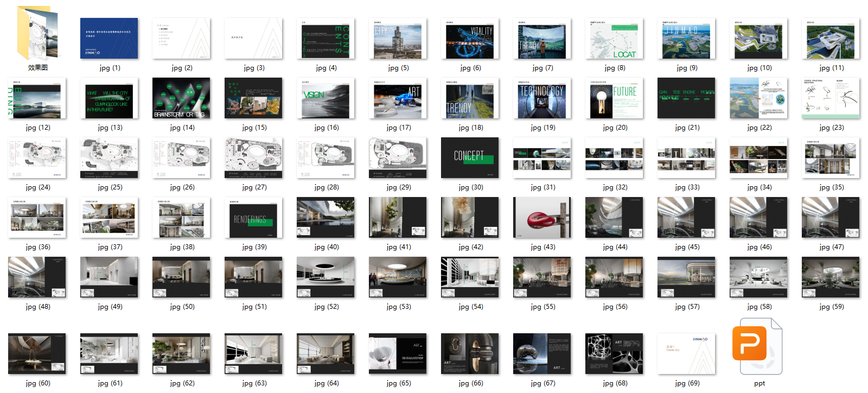Select the thank you slide jpg (69)
The width and height of the screenshot is (868, 393).
pos(686,354)
